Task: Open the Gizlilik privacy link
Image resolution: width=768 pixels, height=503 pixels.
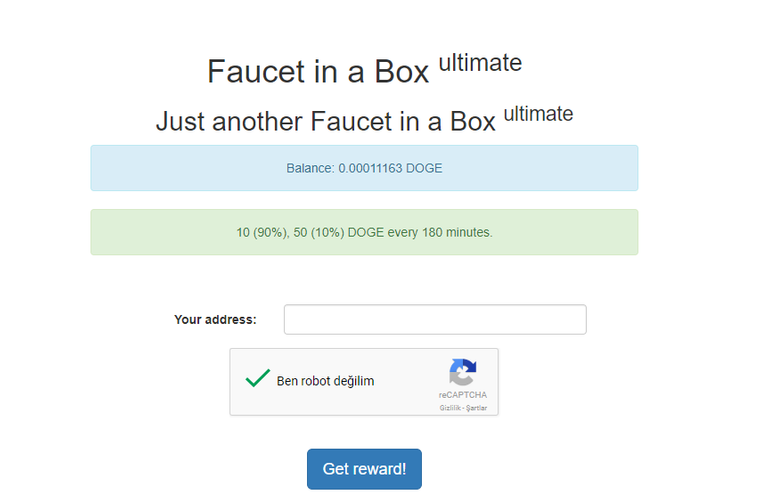Action: point(451,408)
